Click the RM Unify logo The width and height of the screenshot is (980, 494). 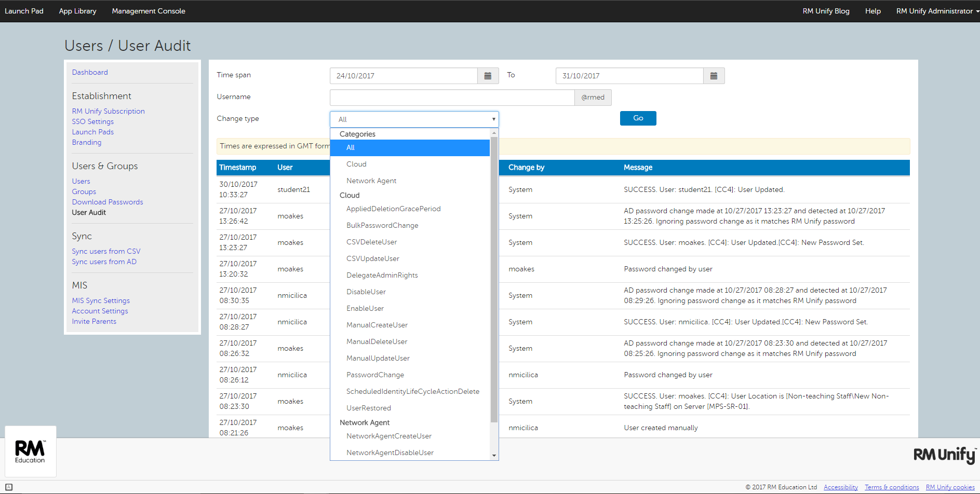[x=944, y=456]
